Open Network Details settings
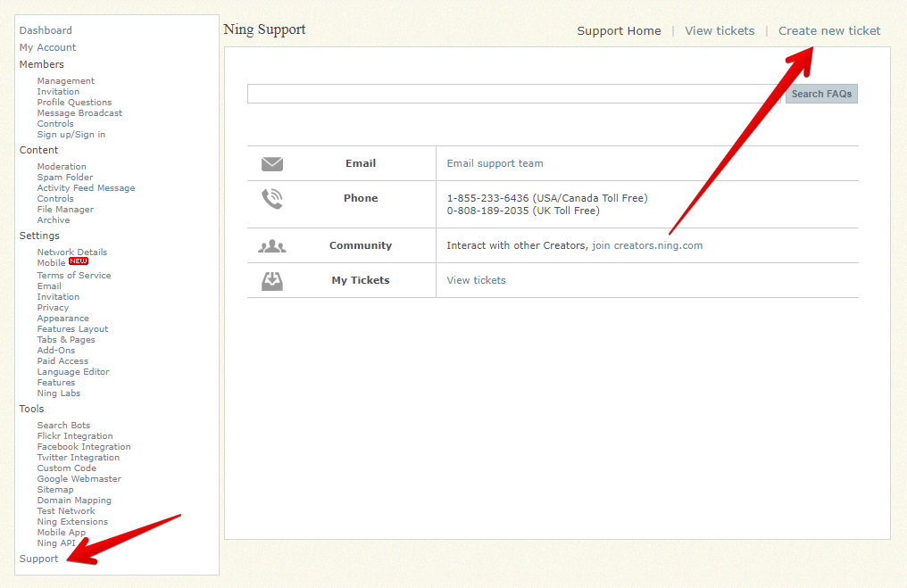This screenshot has height=588, width=907. coord(72,253)
